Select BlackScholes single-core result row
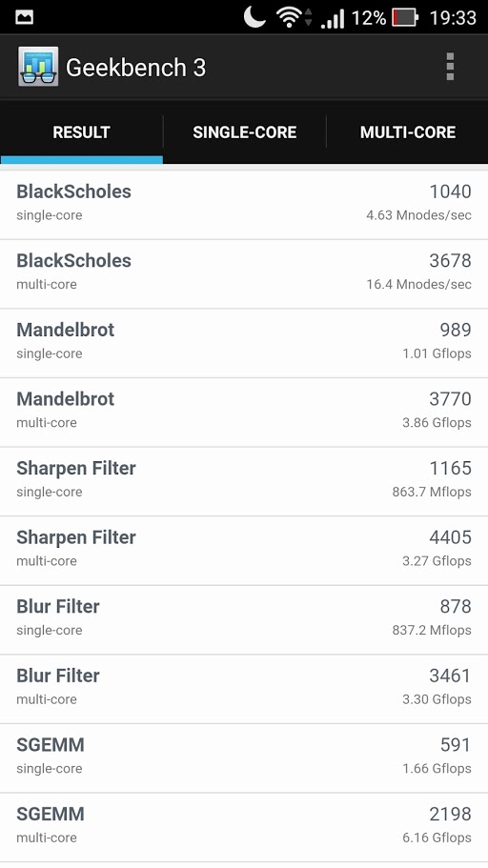The width and height of the screenshot is (488, 868). pos(244,205)
